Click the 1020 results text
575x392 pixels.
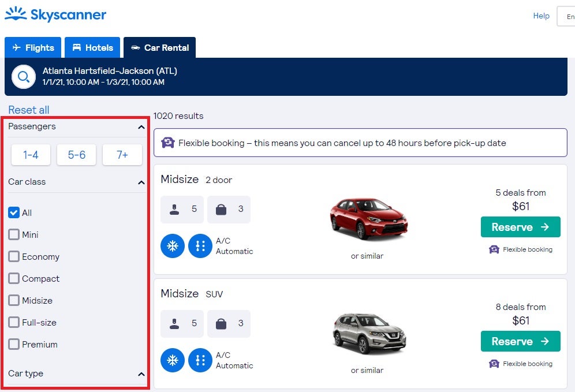[178, 116]
